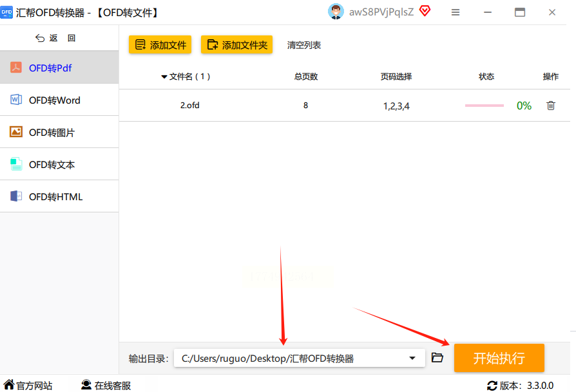Click the OFD转Pdf PDF icon
576x392 pixels.
click(x=16, y=68)
